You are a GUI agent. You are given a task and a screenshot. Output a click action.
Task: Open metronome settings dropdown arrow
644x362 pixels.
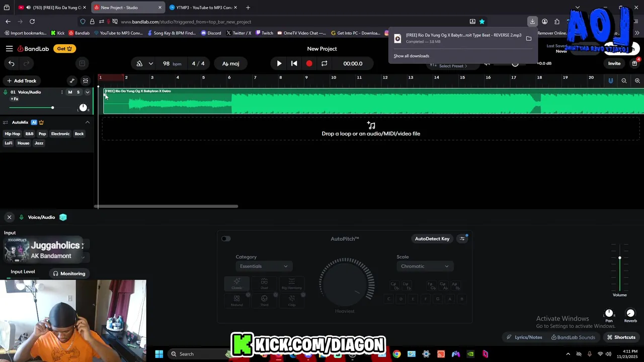150,64
